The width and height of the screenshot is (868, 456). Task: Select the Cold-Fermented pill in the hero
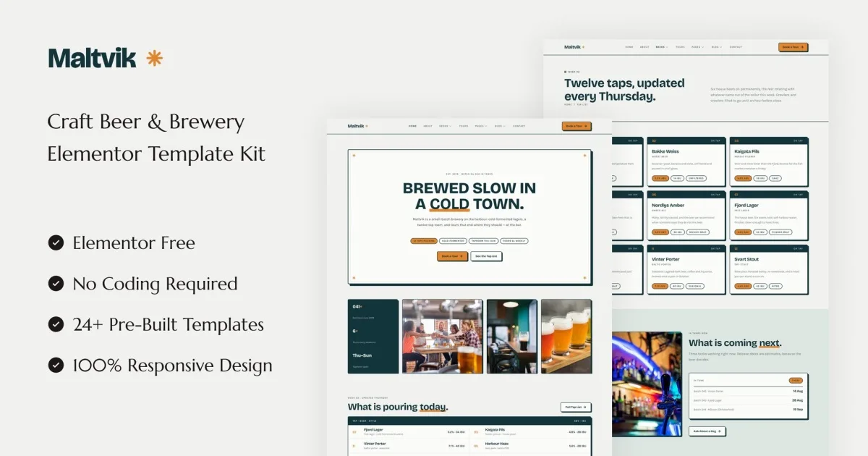click(453, 240)
